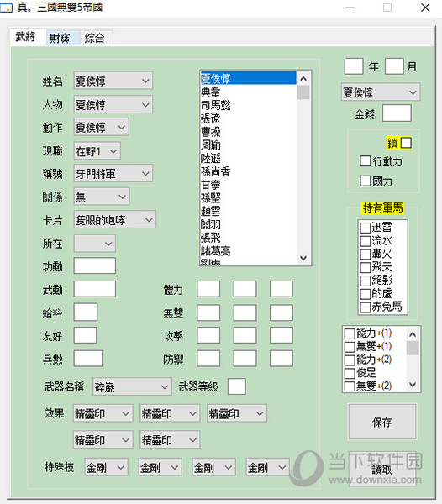Check the 赤兔馬 checkbox
Image resolution: width=442 pixels, height=504 pixels.
click(x=366, y=307)
